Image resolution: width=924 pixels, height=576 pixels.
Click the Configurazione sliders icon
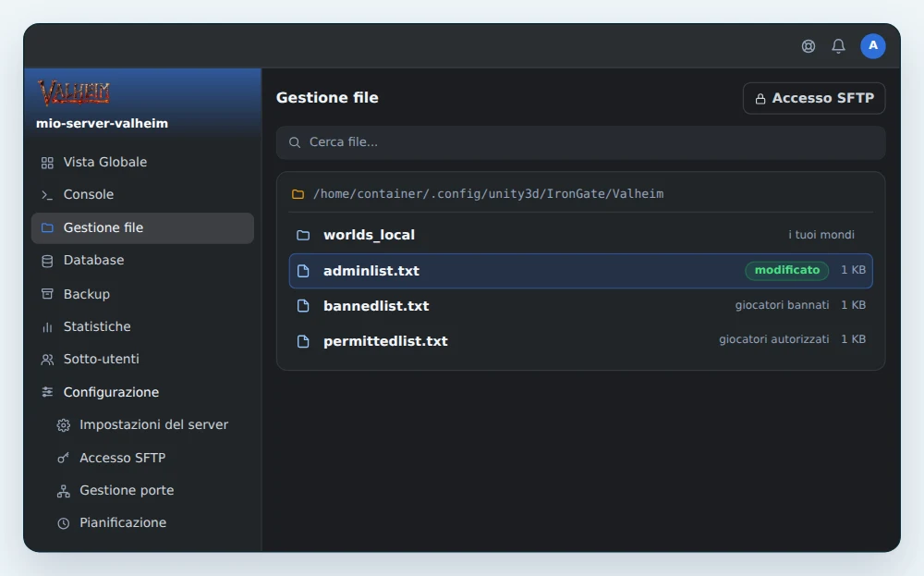47,392
